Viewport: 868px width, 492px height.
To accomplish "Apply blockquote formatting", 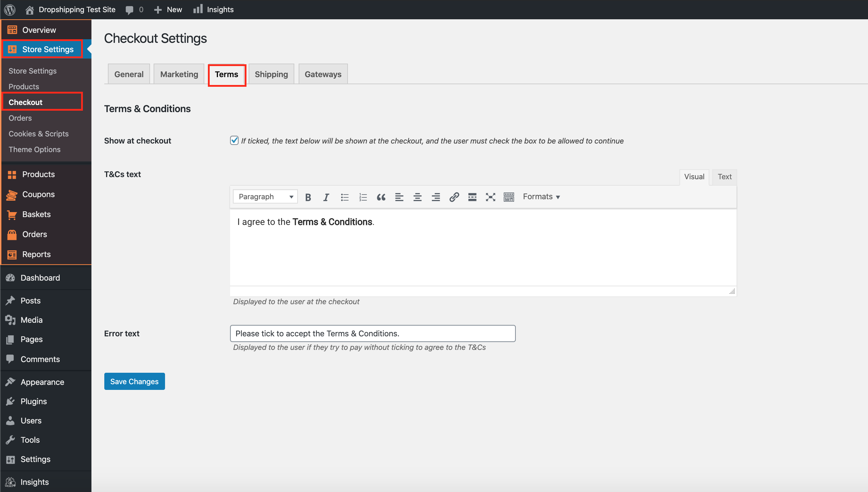I will click(381, 197).
